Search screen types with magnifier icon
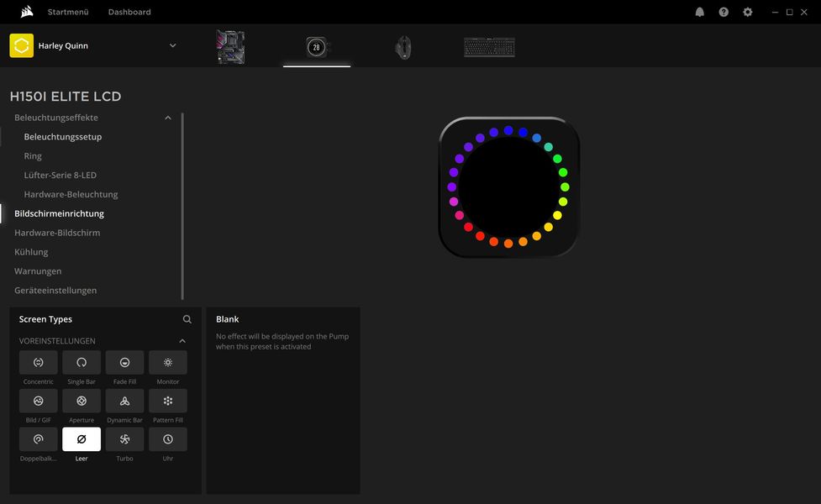The height and width of the screenshot is (504, 821). pos(187,319)
